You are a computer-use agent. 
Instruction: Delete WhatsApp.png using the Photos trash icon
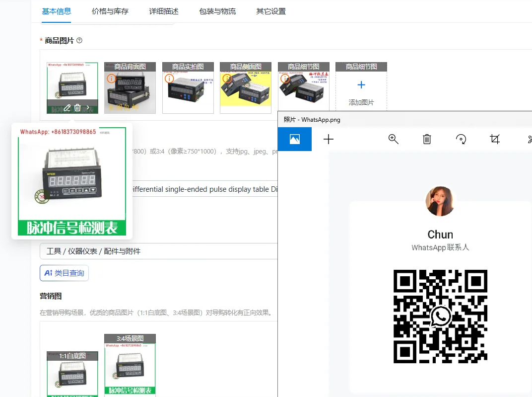(427, 139)
